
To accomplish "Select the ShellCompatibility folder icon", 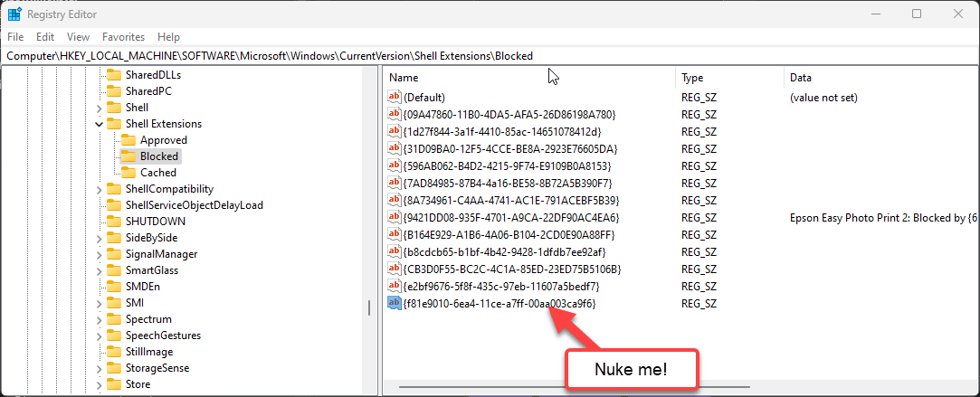I will pyautogui.click(x=114, y=188).
